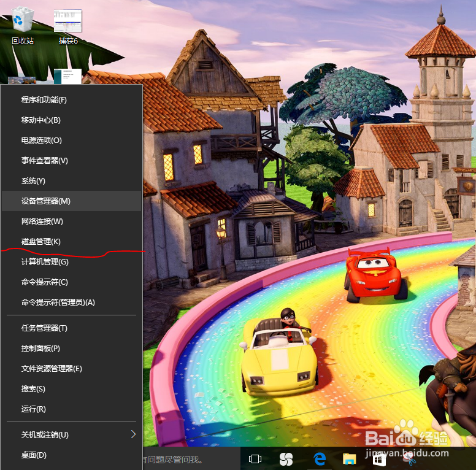Open 事件查看器(V)
Screen dimensions: 476x470
point(72,160)
